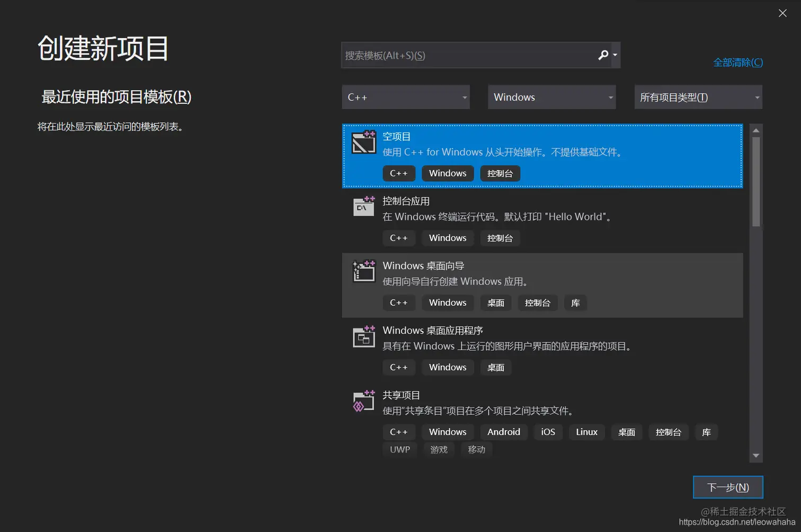Click the Android tag under 共享项目
This screenshot has width=801, height=532.
[503, 432]
